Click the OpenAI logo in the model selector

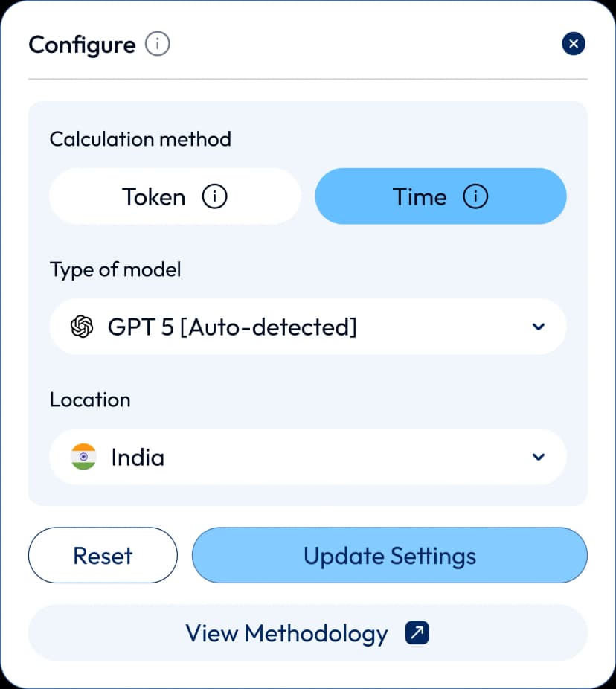81,327
